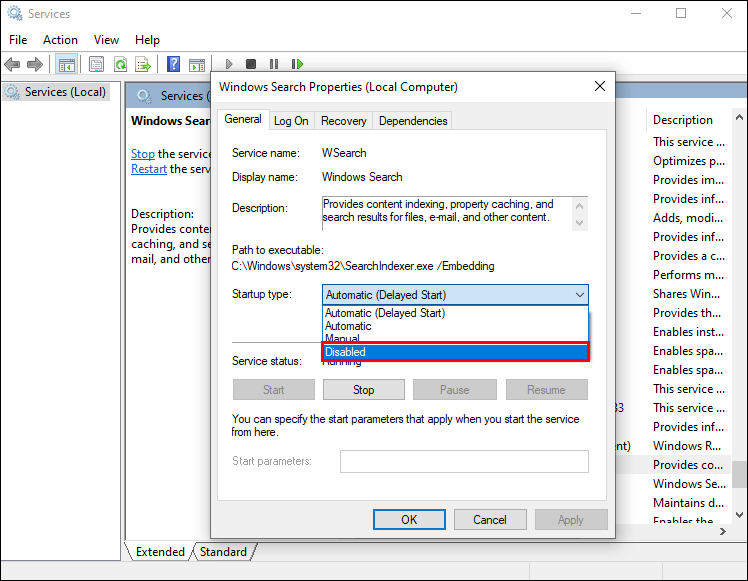
Task: Restart the service with the toolbar restart icon
Action: pyautogui.click(x=297, y=64)
